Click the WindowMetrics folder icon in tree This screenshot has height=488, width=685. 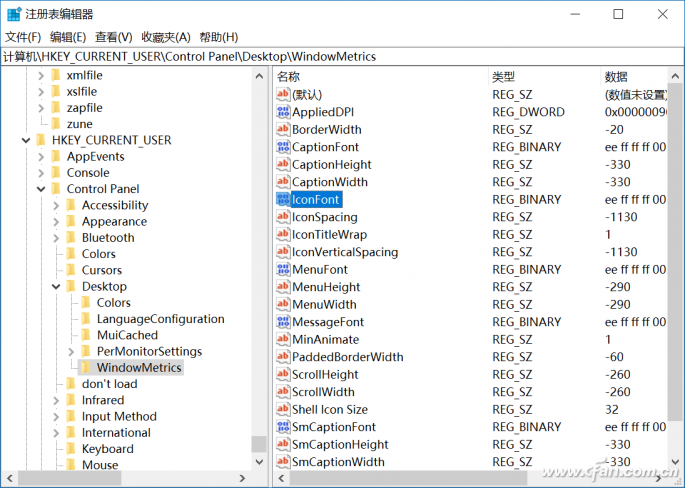coord(86,368)
